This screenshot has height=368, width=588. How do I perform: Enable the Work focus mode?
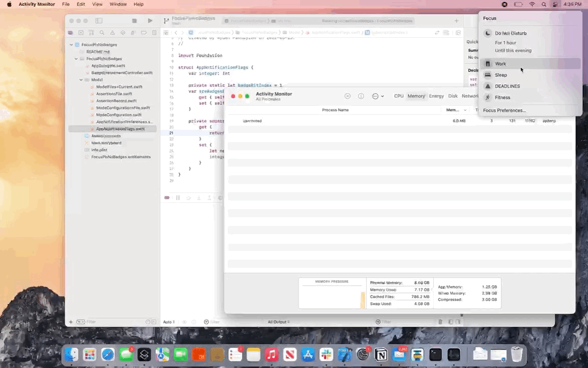(x=530, y=63)
